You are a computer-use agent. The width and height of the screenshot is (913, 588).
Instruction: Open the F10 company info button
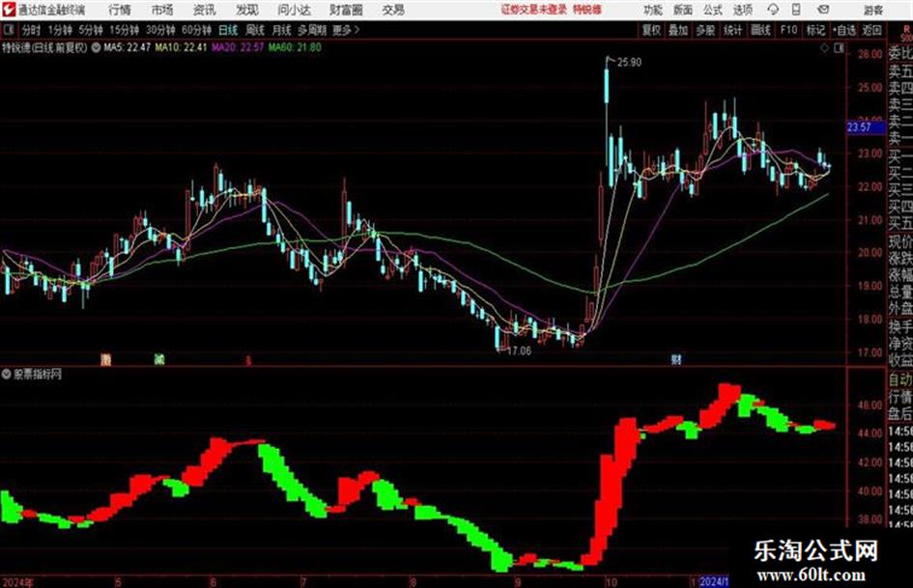coord(788,30)
